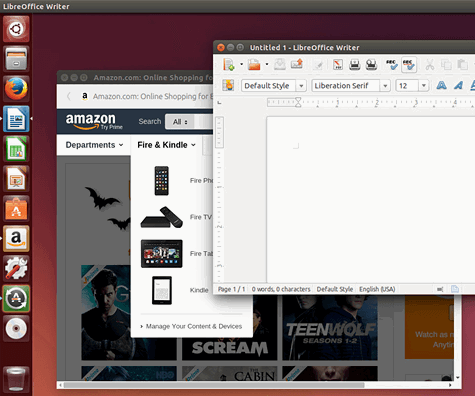Image resolution: width=475 pixels, height=396 pixels.
Task: Click the Print file directly icon
Action: [355, 64]
